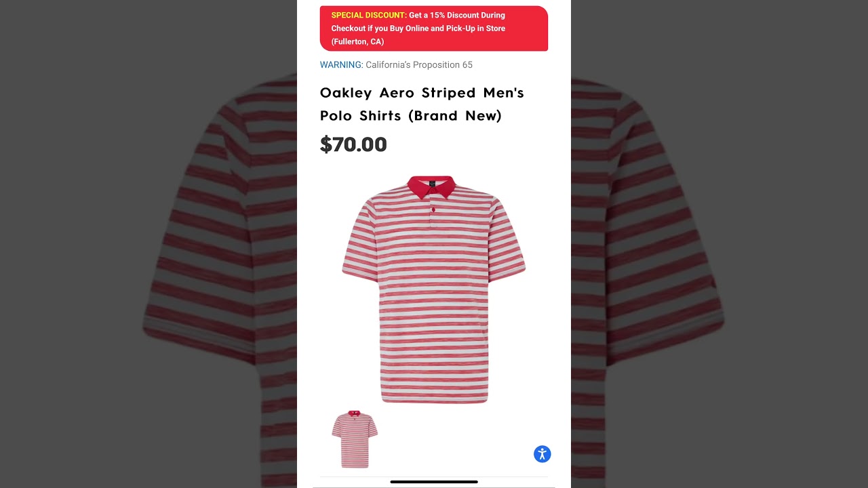Click the blue WARNING link
The height and width of the screenshot is (488, 868).
341,65
